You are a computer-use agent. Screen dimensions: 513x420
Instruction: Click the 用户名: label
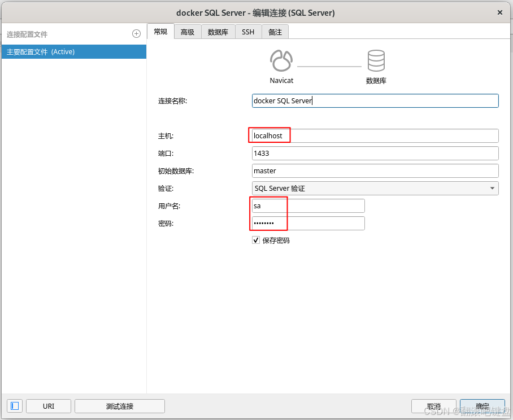pyautogui.click(x=169, y=206)
